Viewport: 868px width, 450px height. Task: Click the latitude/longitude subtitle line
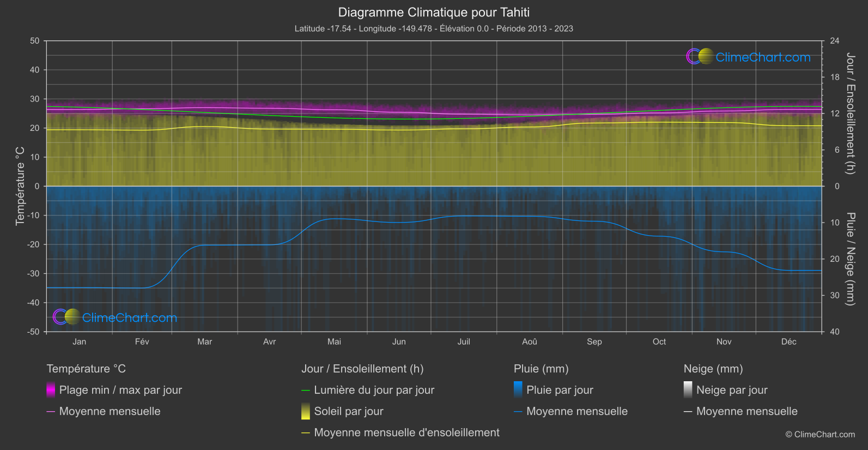click(434, 28)
